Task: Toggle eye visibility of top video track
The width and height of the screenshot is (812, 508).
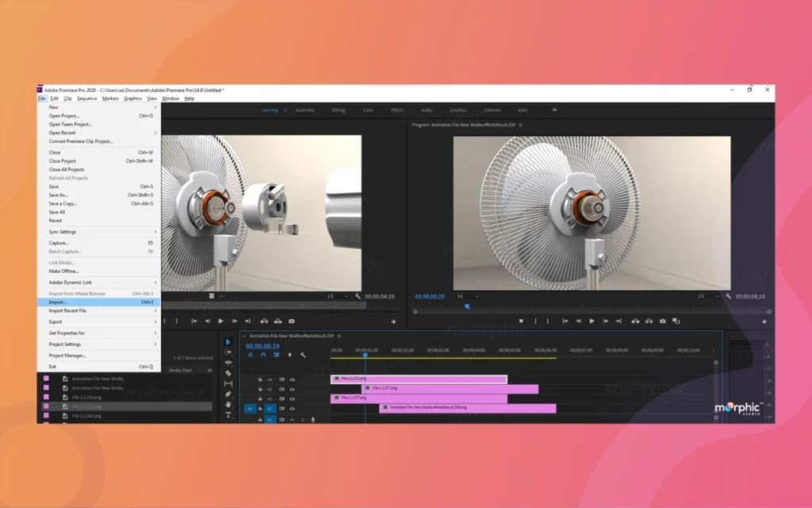Action: [x=292, y=379]
